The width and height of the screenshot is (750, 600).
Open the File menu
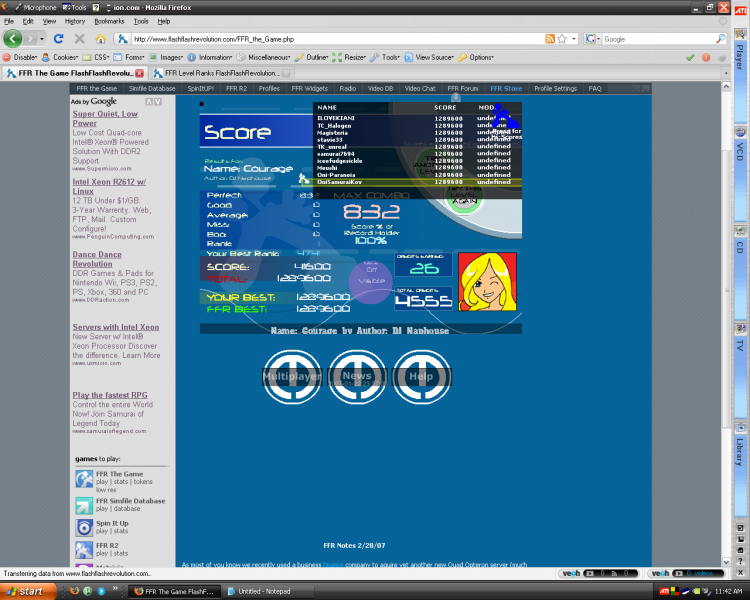[9, 21]
